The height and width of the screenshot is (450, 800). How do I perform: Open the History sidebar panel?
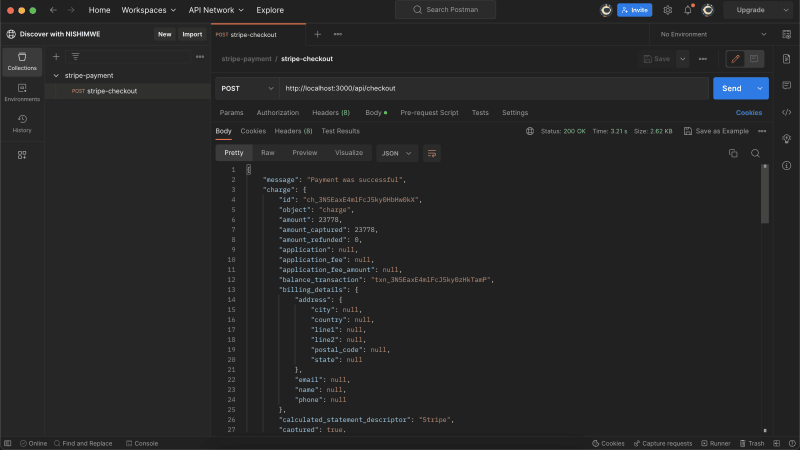(22, 123)
